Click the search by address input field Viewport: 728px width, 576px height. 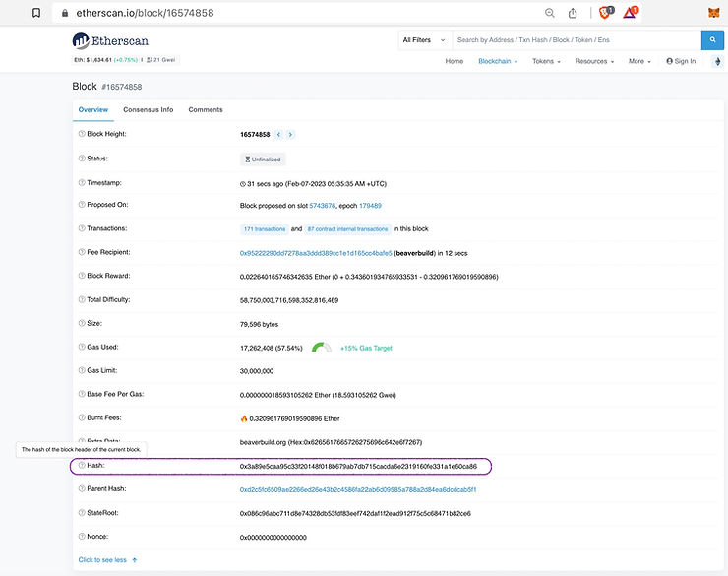point(576,40)
